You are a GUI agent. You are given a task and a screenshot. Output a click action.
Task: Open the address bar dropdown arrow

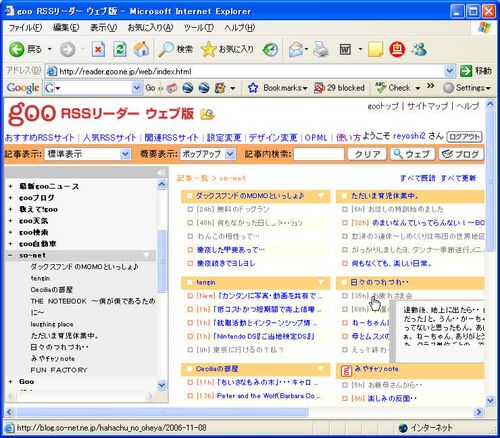click(x=449, y=71)
